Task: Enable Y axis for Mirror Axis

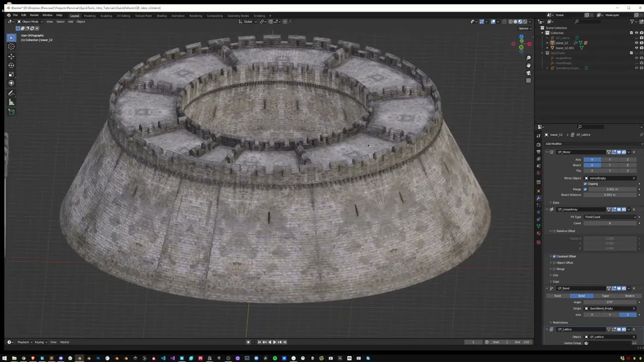Action: 609,159
